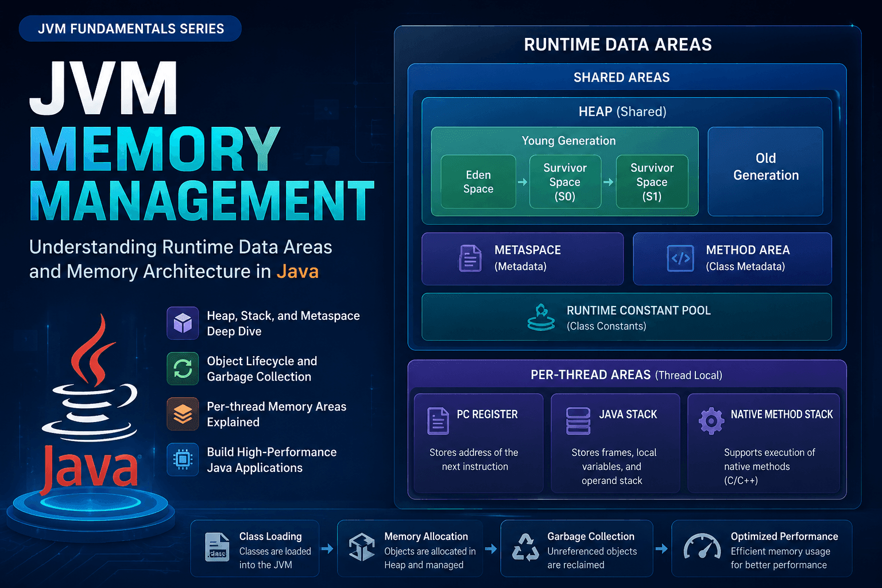
Task: Click the Young Generation label
Action: (568, 141)
